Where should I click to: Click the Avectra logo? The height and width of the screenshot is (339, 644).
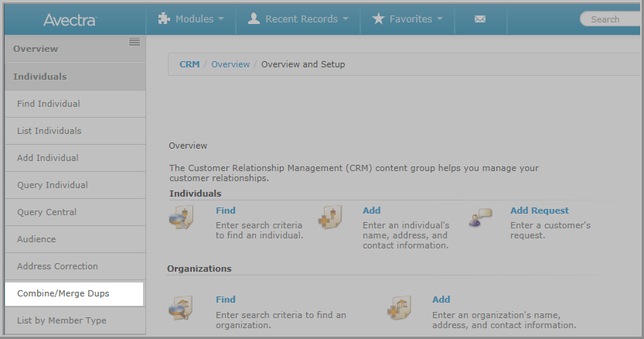[70, 20]
